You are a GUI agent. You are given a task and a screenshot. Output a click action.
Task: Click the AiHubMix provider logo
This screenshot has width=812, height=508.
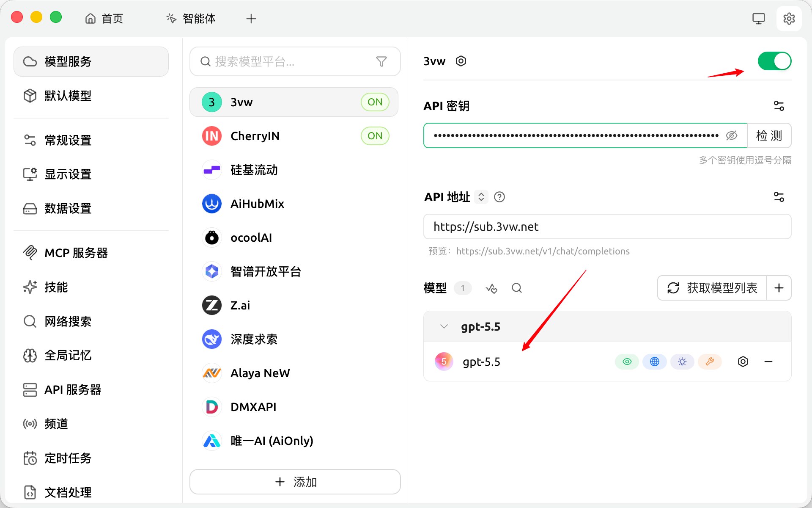[211, 204]
